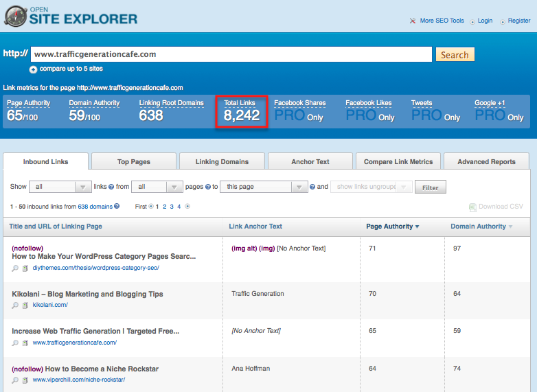
Task: Click the URL input field
Action: pyautogui.click(x=231, y=54)
